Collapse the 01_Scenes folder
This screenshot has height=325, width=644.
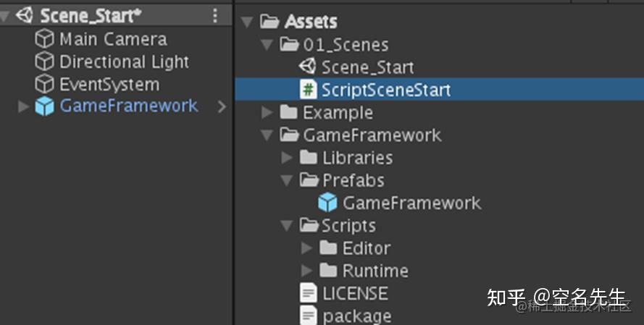point(267,45)
